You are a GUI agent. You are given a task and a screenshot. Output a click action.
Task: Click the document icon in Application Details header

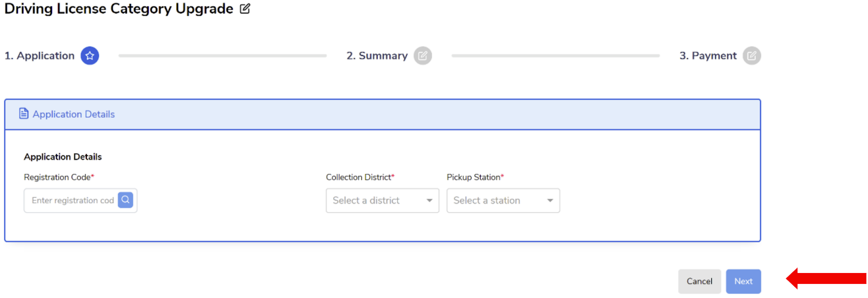(24, 113)
